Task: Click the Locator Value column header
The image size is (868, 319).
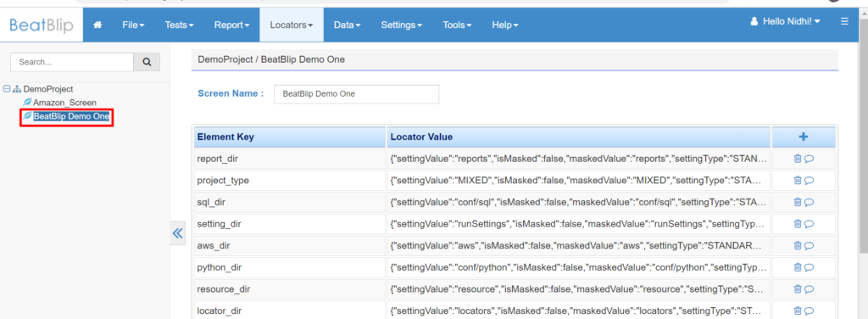Action: pos(578,137)
